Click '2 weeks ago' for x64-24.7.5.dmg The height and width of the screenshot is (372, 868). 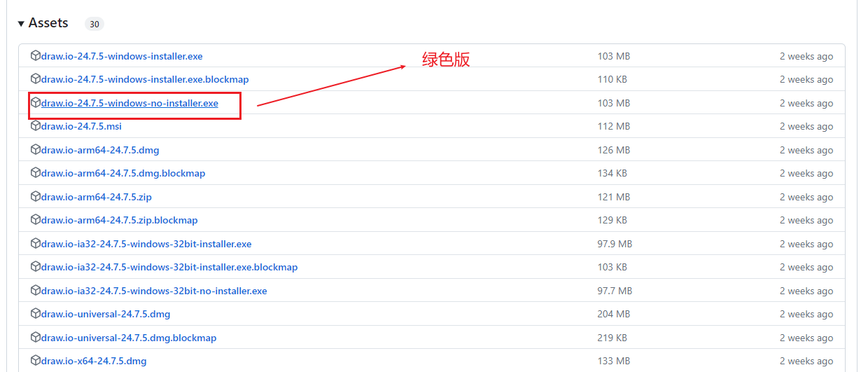[806, 361]
